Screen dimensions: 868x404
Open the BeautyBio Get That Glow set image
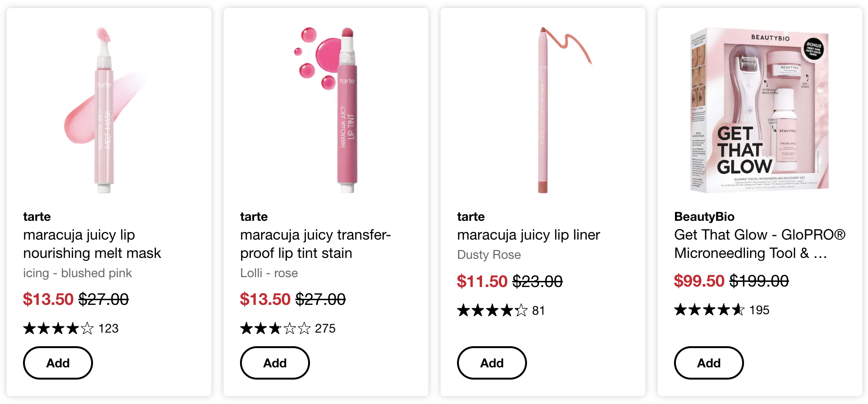point(759,110)
